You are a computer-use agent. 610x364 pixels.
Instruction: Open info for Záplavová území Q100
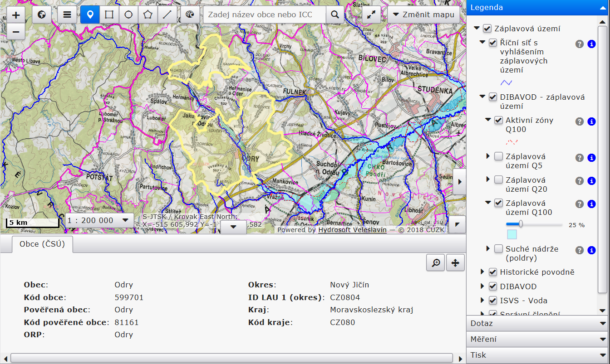(x=591, y=204)
